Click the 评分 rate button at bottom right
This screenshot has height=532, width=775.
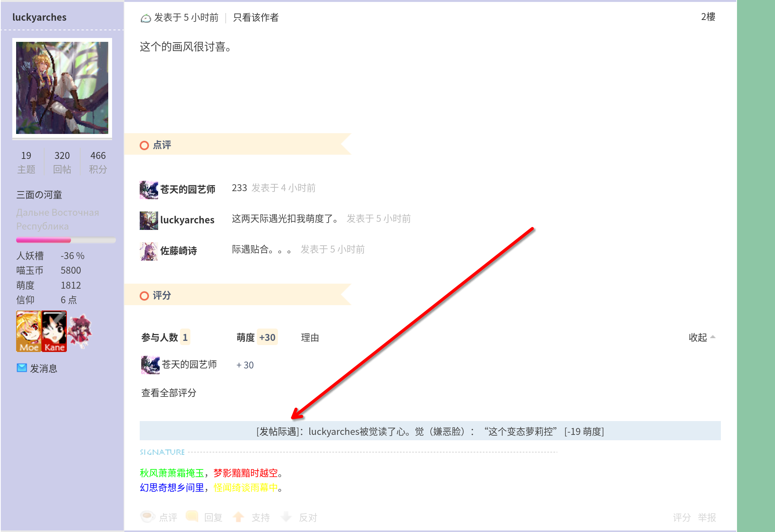[x=682, y=517]
